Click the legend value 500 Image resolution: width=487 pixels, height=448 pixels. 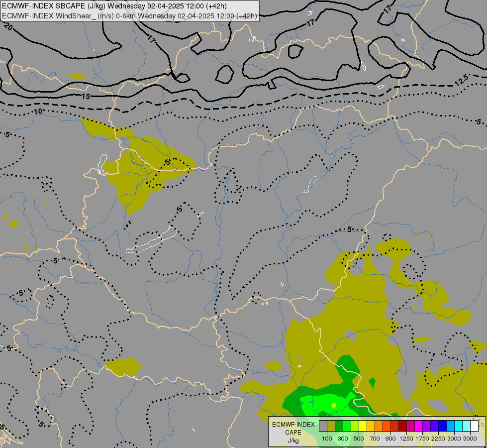tap(359, 439)
